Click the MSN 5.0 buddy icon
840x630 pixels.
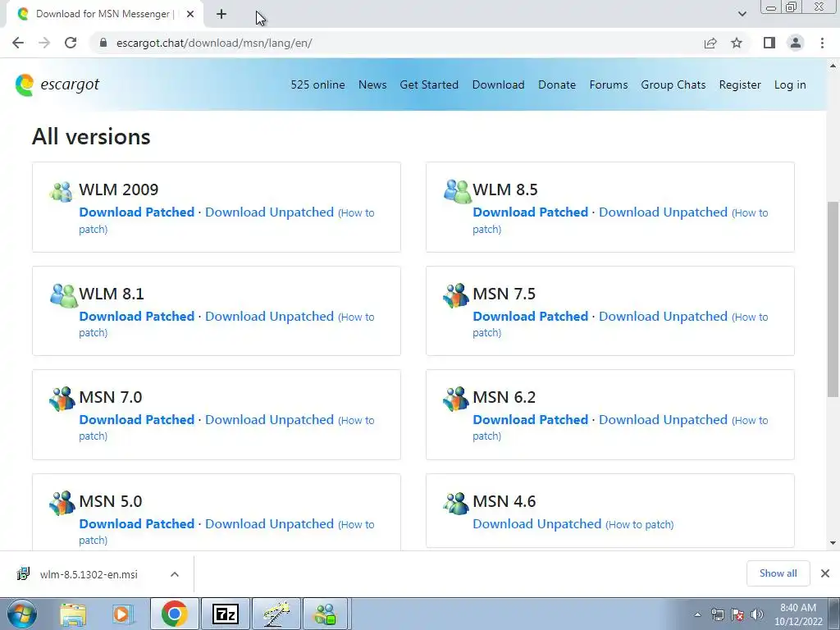(x=62, y=503)
